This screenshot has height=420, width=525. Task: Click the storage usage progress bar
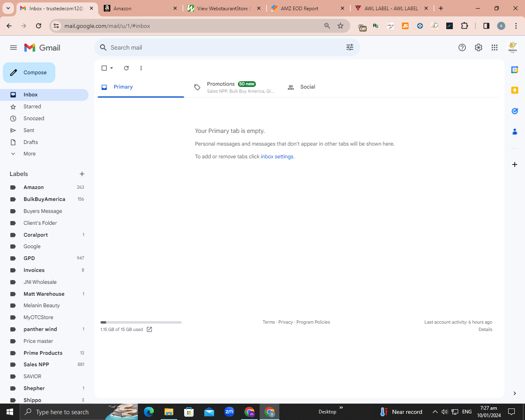coord(141,322)
